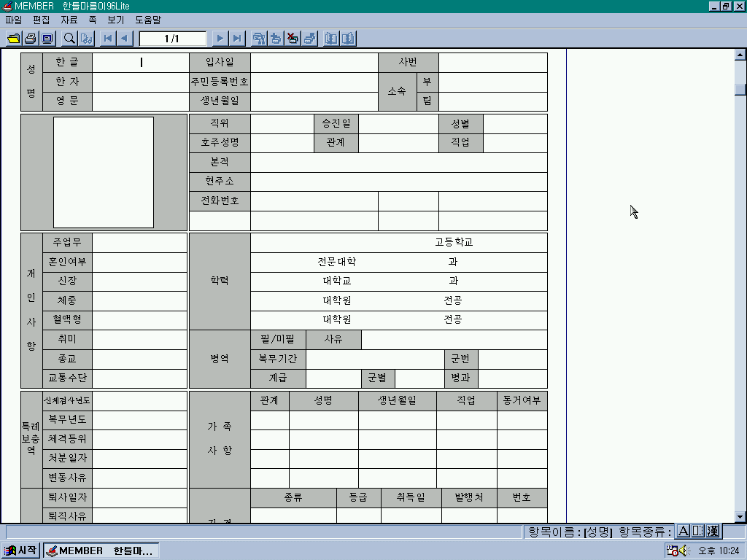Click the screen preview monitor icon
This screenshot has width=747, height=560.
(x=47, y=39)
